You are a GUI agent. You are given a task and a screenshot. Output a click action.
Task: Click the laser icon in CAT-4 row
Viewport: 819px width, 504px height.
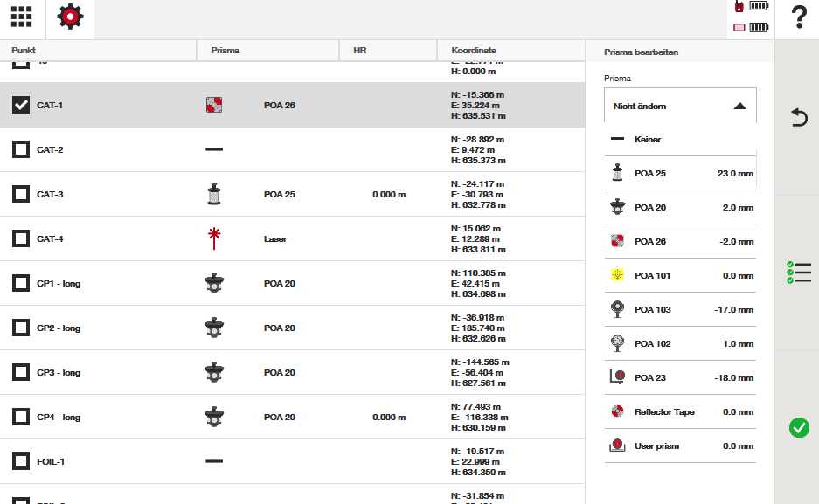(x=214, y=238)
